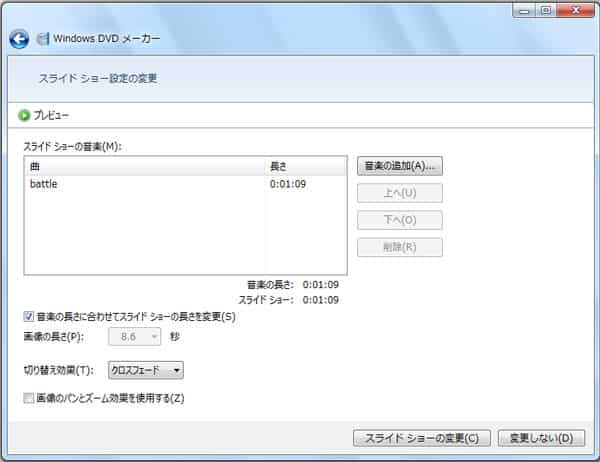Click the Windows DVD メーカー app icon
This screenshot has height=462, width=600.
(42, 39)
